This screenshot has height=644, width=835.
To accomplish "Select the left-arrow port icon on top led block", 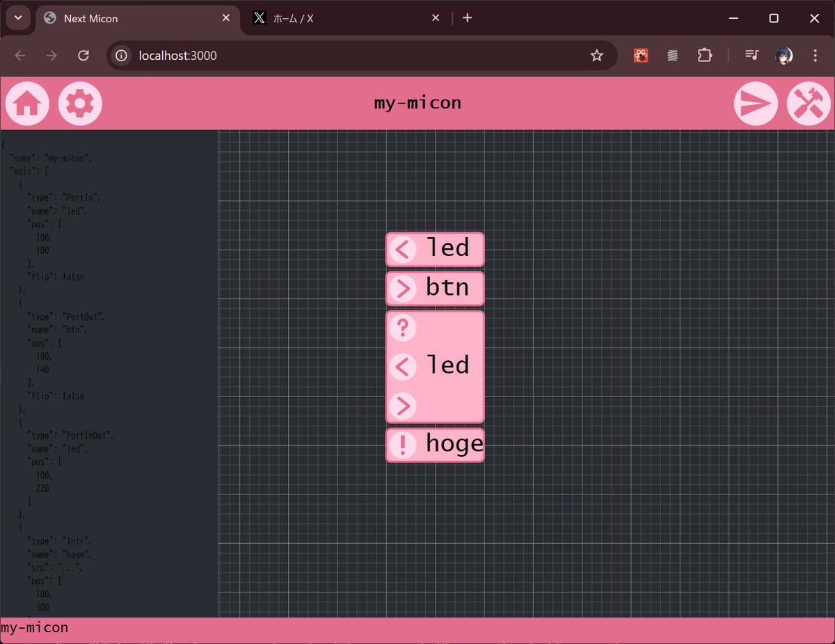I will click(x=402, y=249).
